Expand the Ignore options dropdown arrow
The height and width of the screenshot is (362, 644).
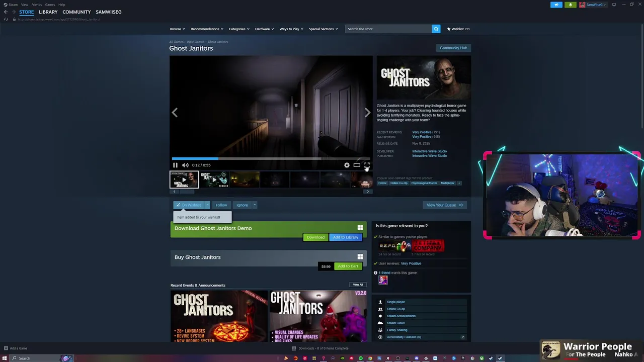coord(255,205)
